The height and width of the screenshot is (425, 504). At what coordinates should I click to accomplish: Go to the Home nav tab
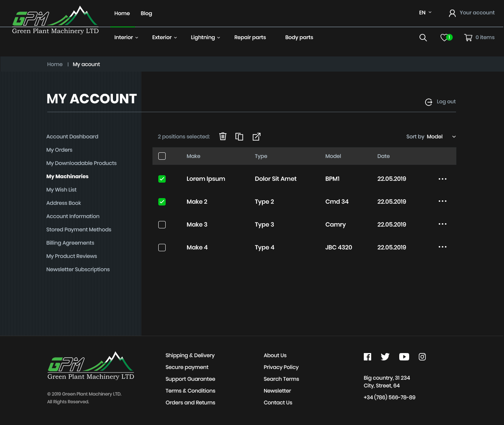click(x=122, y=13)
